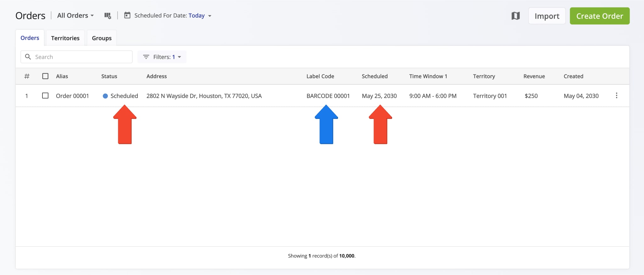Focus the Search input field
The height and width of the screenshot is (275, 644).
pos(76,57)
